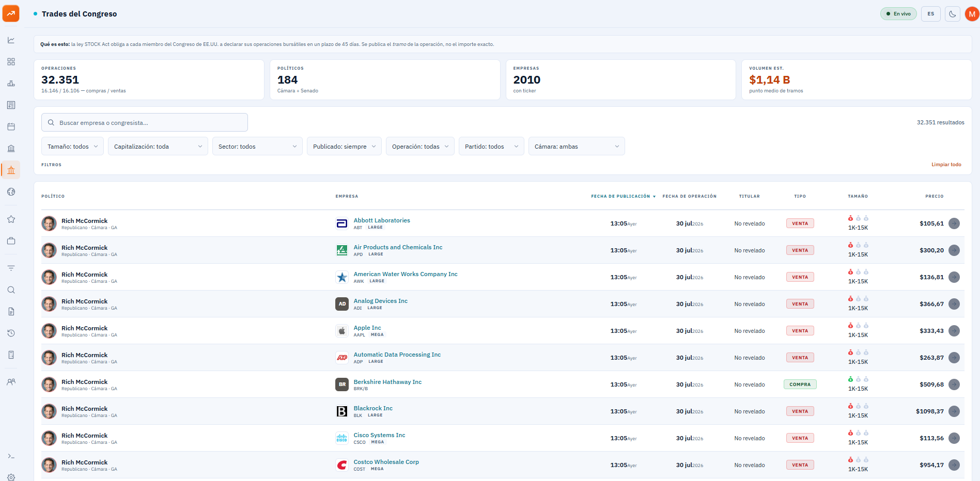
Task: Select the highlighted Congress trades sidebar icon
Action: pyautogui.click(x=11, y=170)
